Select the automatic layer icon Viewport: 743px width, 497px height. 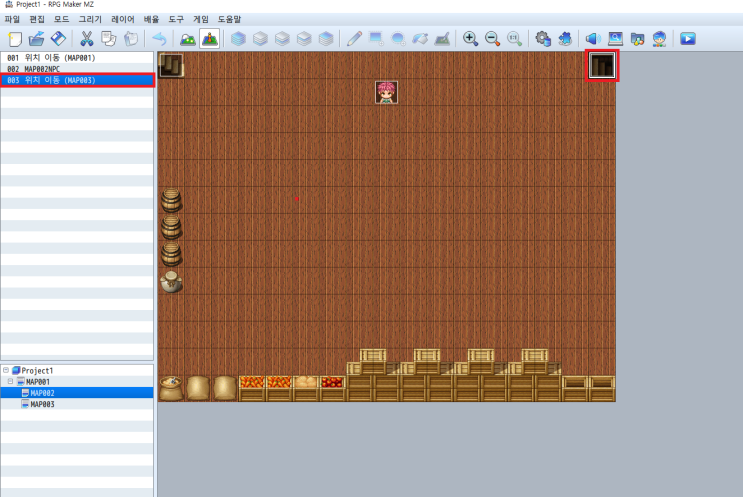(x=238, y=39)
